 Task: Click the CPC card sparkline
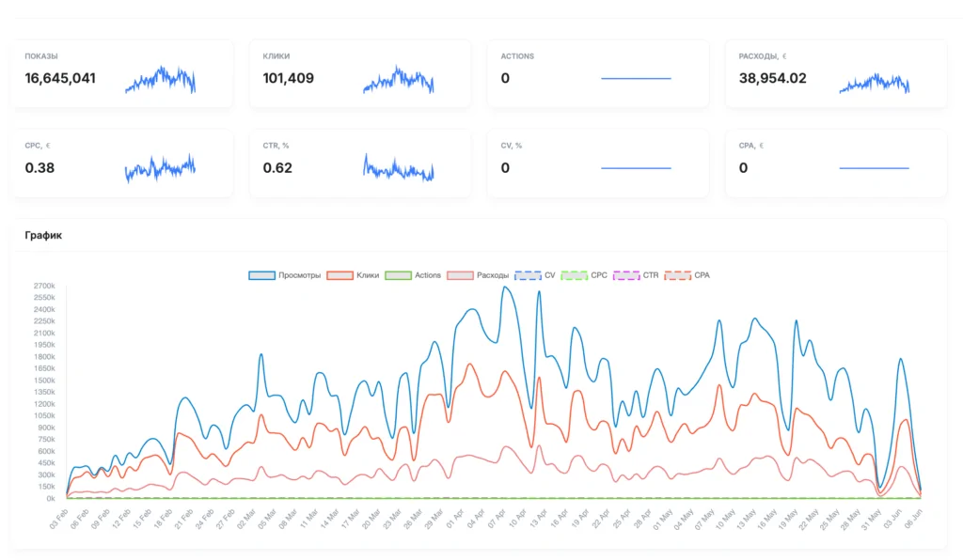pyautogui.click(x=160, y=167)
